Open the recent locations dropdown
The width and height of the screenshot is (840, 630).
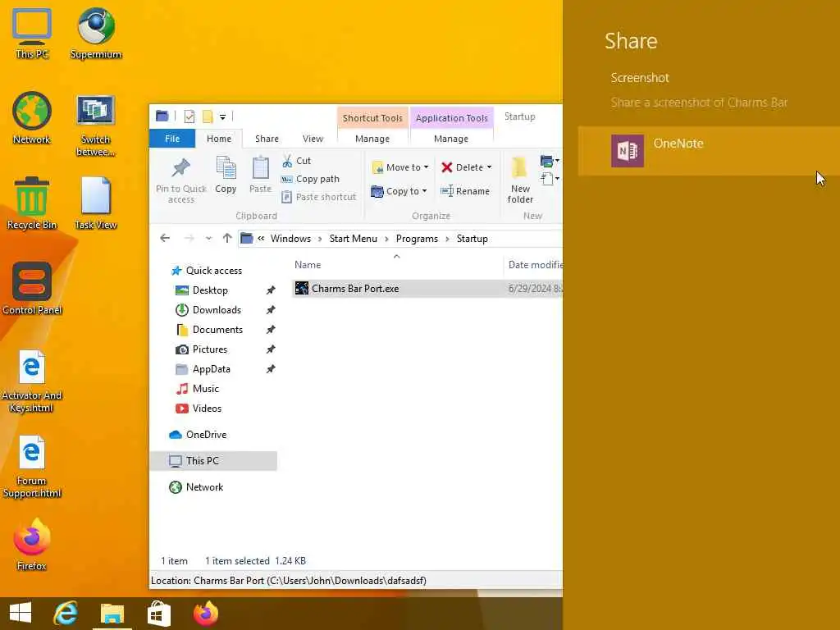208,239
